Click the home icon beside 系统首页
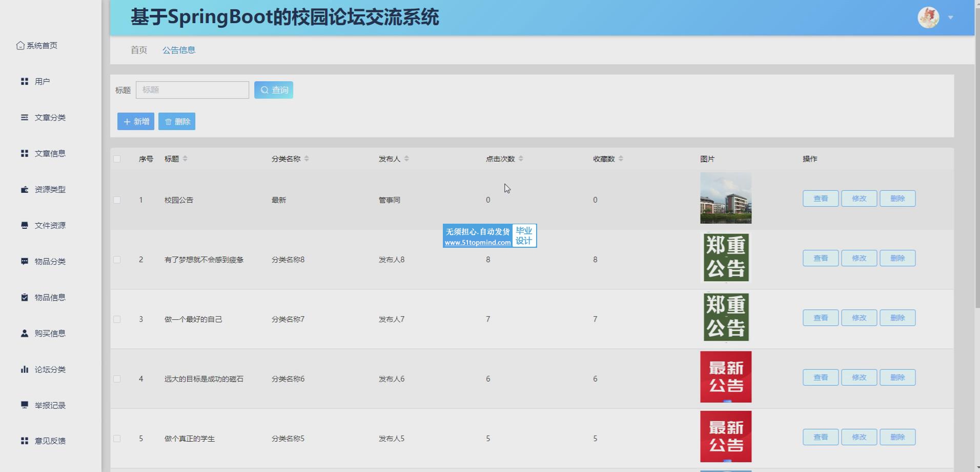Viewport: 980px width, 472px height. tap(20, 46)
